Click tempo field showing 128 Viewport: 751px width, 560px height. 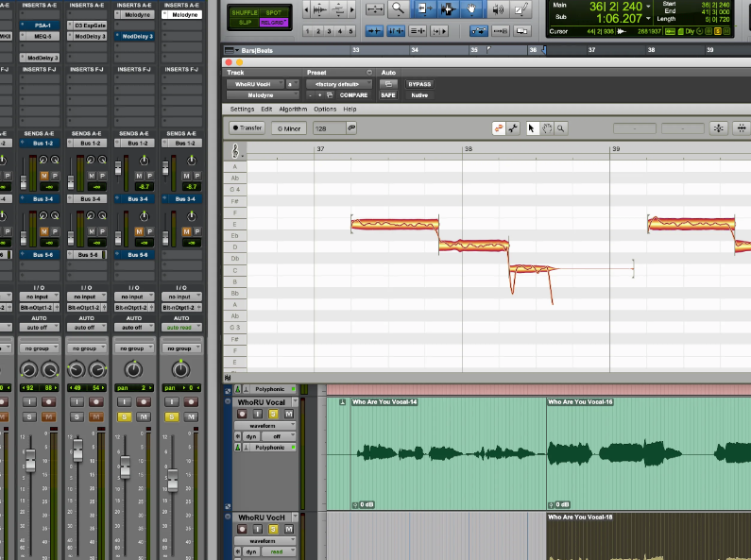[329, 128]
